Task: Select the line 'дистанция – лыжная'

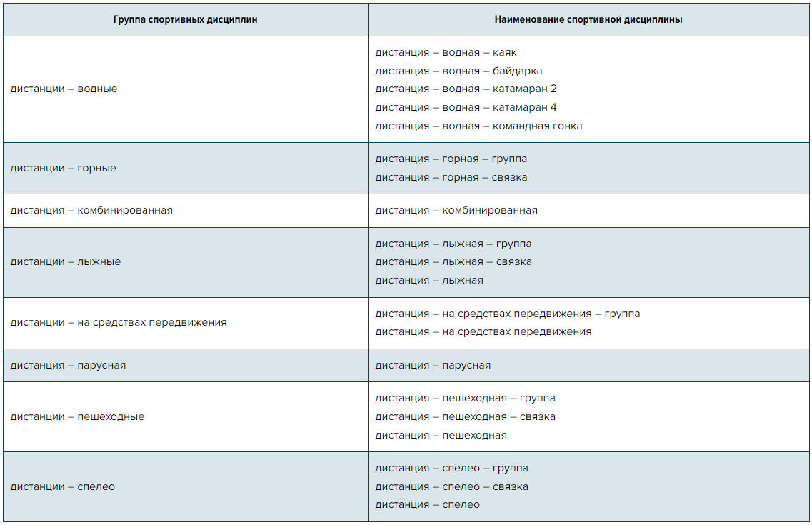Action: click(428, 281)
